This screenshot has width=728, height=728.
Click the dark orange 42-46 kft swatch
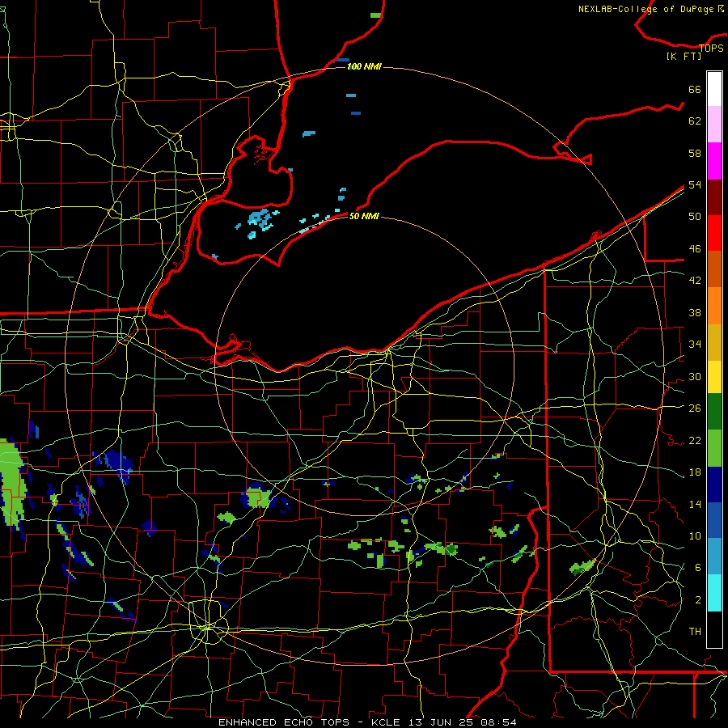[714, 269]
